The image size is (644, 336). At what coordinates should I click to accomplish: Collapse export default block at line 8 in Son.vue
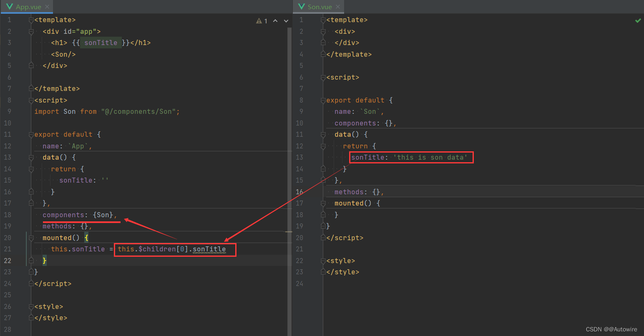point(323,100)
